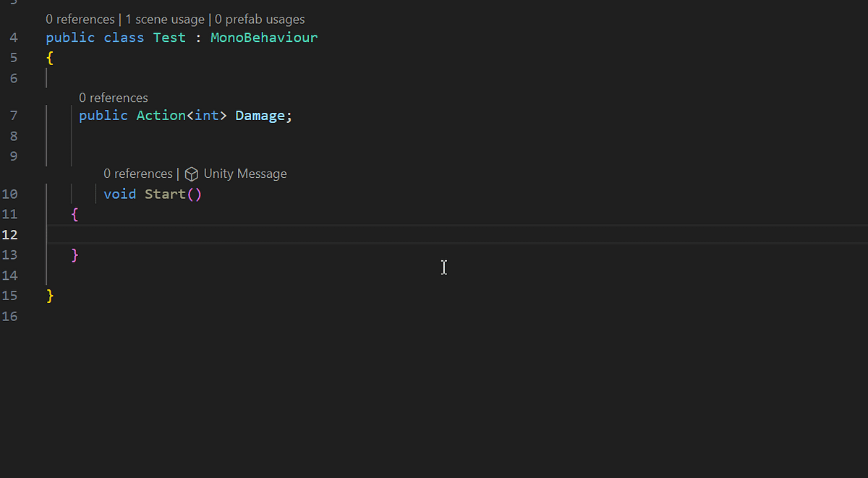Click the "MonoBehaviour" base class name
The width and height of the screenshot is (868, 478).
click(263, 37)
